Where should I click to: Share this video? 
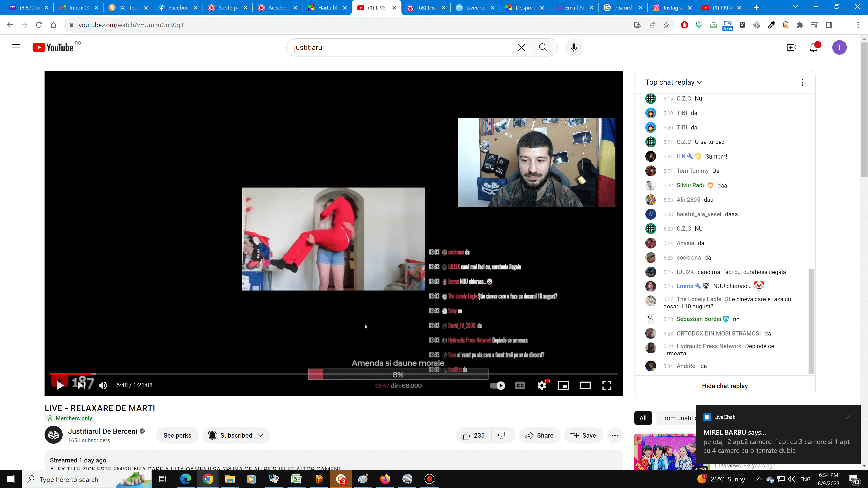pyautogui.click(x=539, y=435)
